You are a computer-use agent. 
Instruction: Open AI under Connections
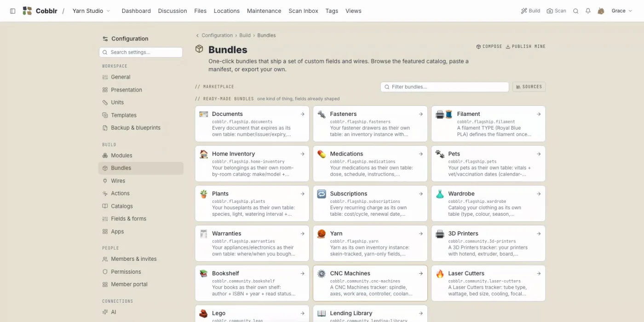coord(141,312)
